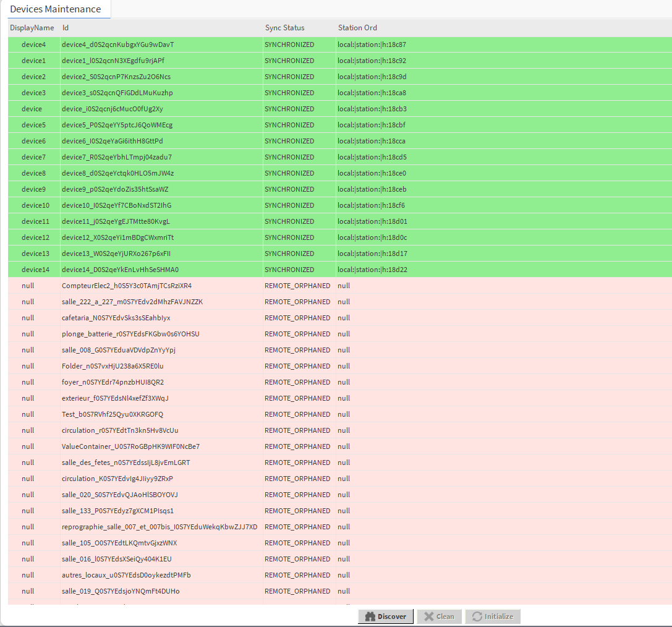Sort by the DisplayName column header

pyautogui.click(x=32, y=28)
